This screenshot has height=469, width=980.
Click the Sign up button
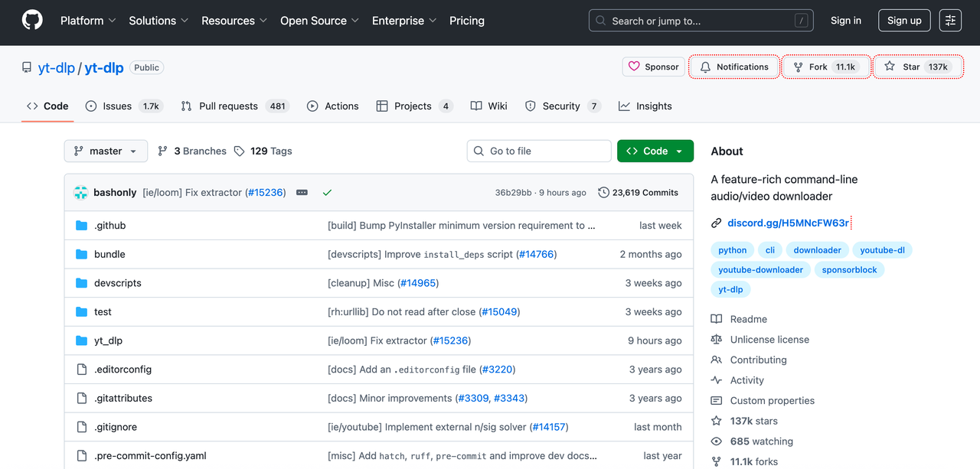(x=904, y=21)
